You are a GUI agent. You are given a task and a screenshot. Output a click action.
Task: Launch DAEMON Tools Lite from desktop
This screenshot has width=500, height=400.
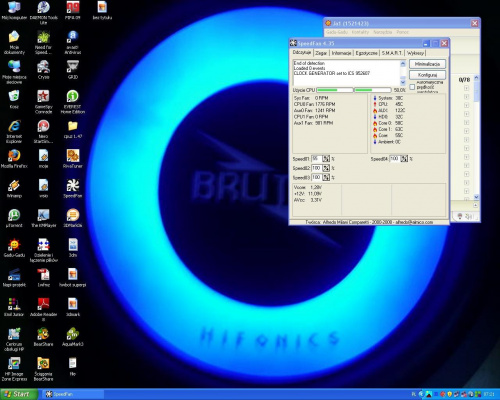click(43, 12)
